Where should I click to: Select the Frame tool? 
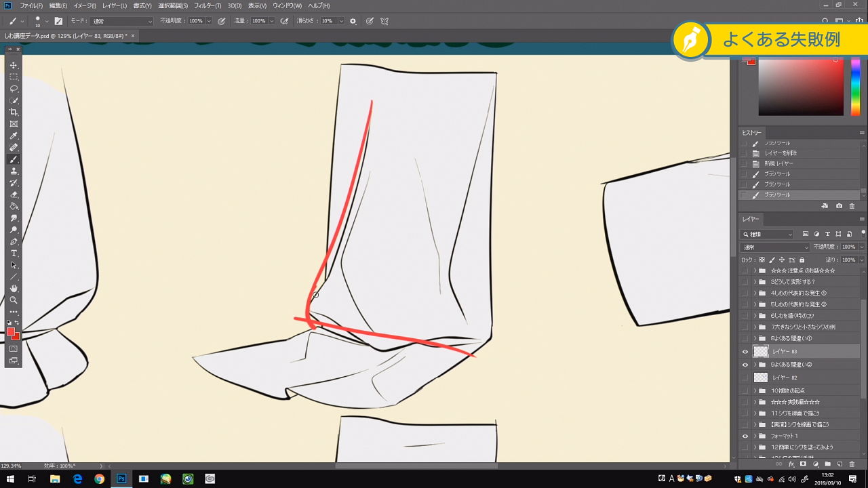(x=14, y=124)
